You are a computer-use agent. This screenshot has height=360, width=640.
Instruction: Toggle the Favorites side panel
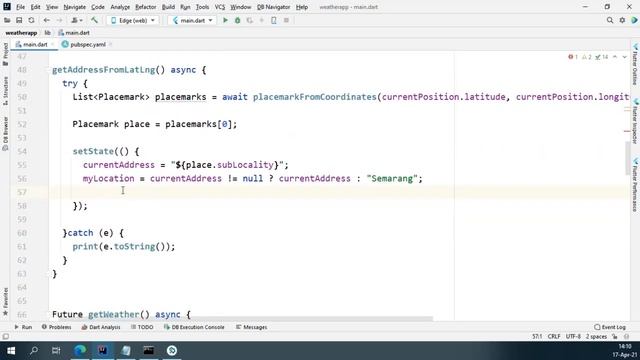[5, 302]
